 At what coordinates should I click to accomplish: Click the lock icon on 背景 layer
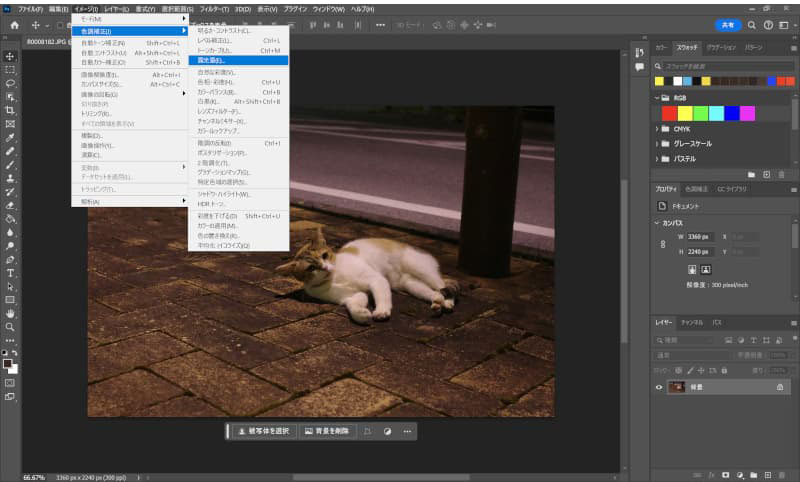[x=779, y=386]
